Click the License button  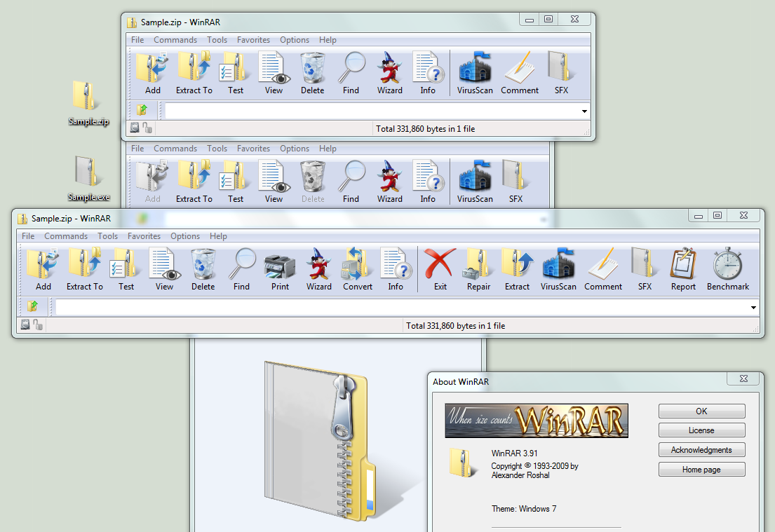click(701, 430)
